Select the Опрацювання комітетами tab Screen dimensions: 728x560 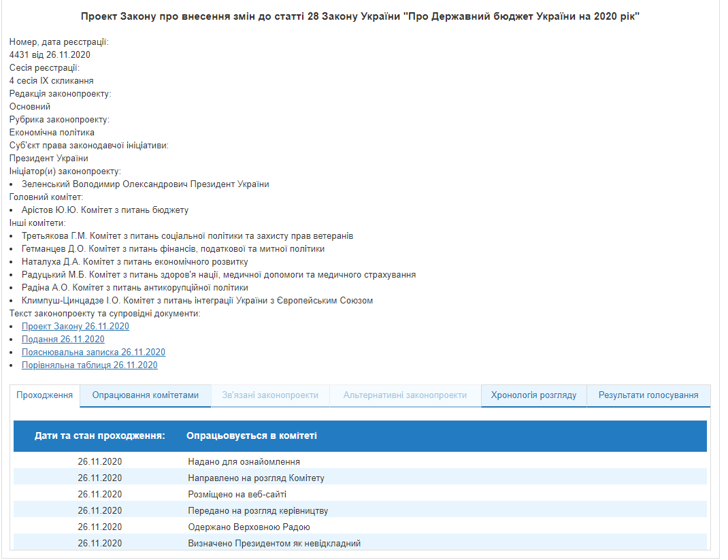tap(145, 395)
